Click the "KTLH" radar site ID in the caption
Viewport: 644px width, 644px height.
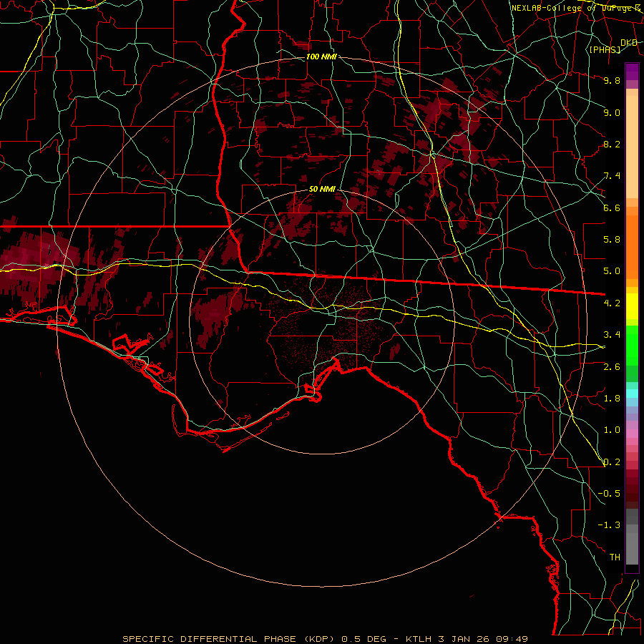[419, 639]
